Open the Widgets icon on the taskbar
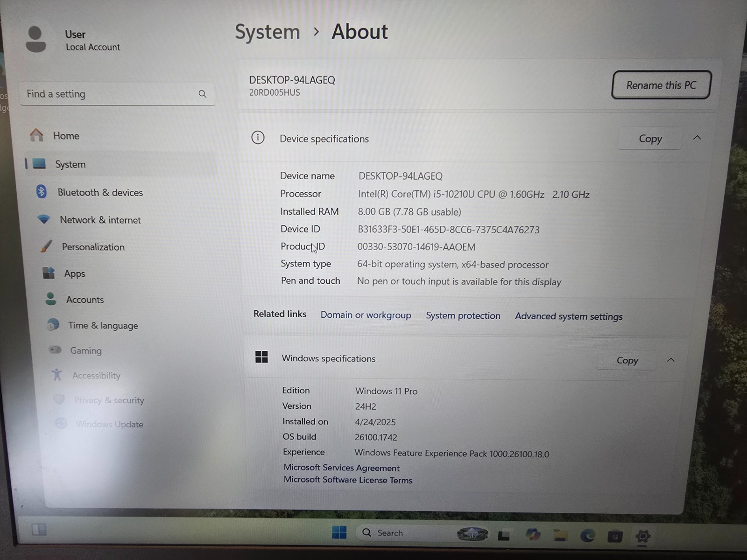747x560 pixels. pos(39,530)
